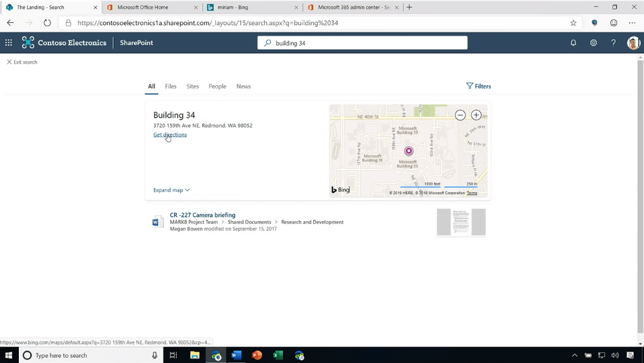The height and width of the screenshot is (363, 644).
Task: Open the volume control in system tray
Action: [x=615, y=355]
